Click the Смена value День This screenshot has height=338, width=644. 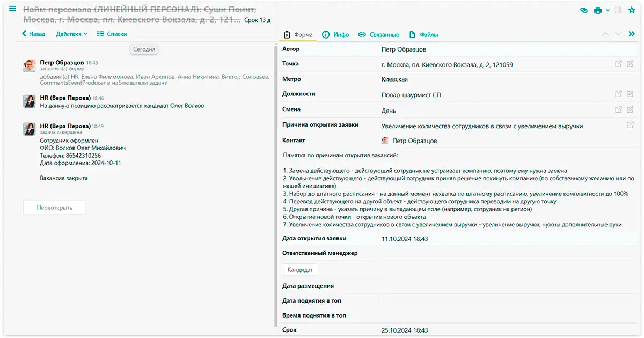pos(389,111)
